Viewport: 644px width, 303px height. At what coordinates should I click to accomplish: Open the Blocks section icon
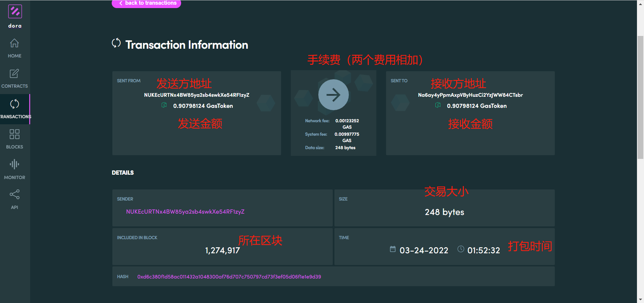(x=14, y=134)
